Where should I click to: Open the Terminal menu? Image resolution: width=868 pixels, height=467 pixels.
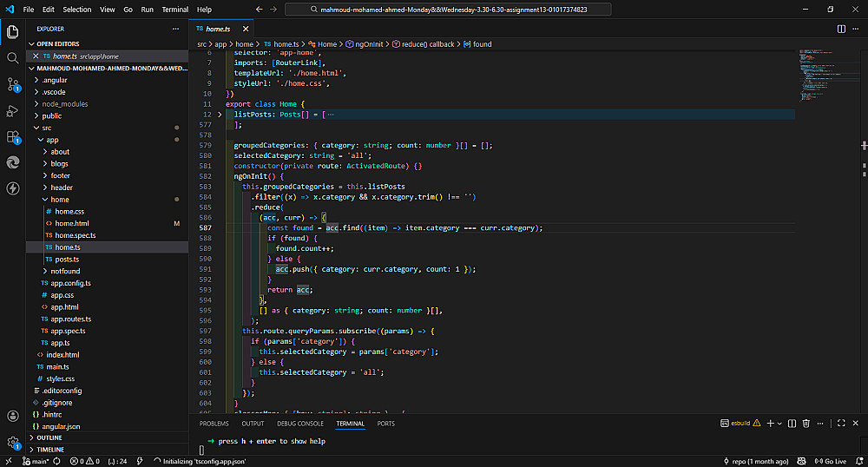click(x=175, y=9)
